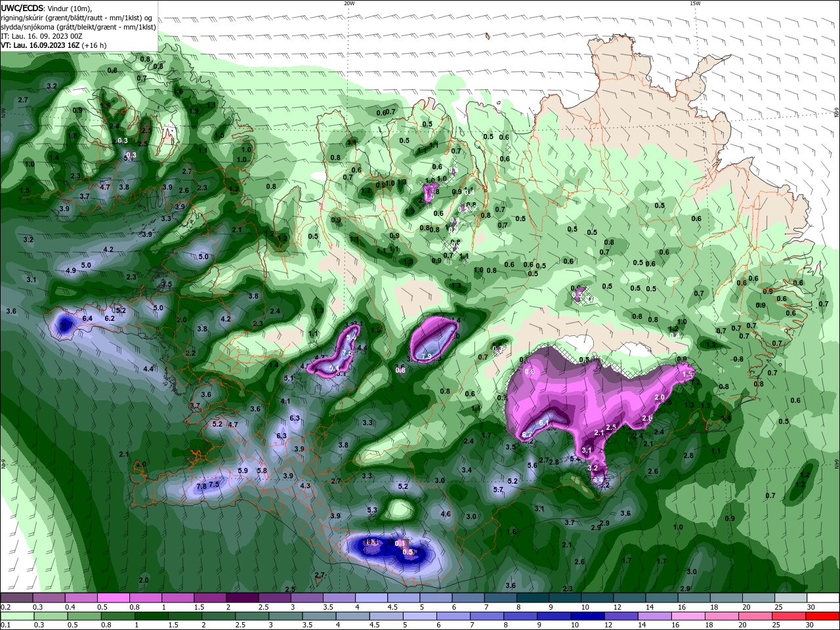Click the 6.4 precipitation value on the map
Viewport: 840px width, 630px height.
(x=87, y=318)
